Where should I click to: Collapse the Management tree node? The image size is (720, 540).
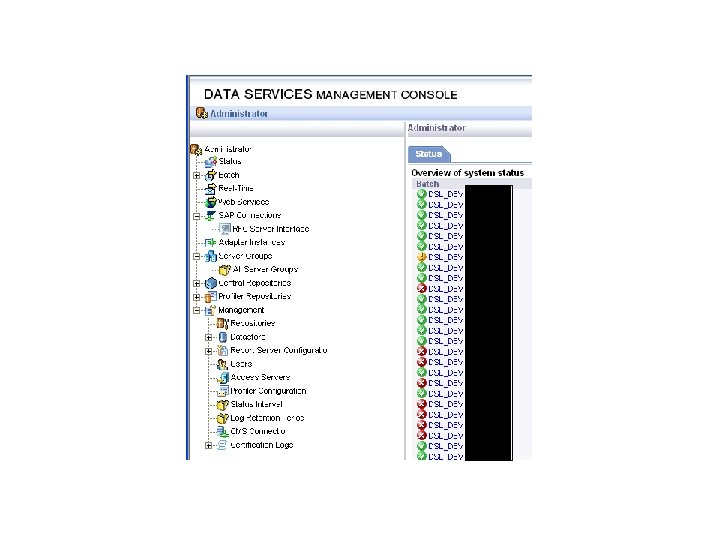point(197,310)
